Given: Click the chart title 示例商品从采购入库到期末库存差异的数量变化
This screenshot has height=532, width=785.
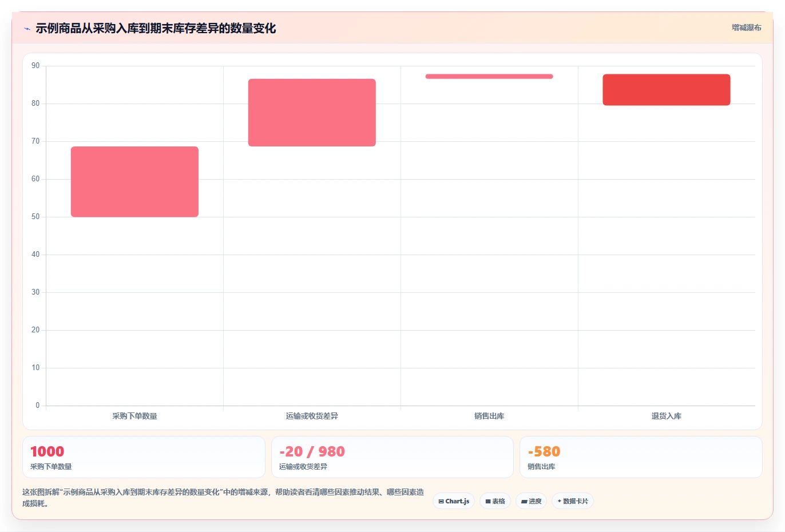Looking at the screenshot, I should tap(156, 29).
